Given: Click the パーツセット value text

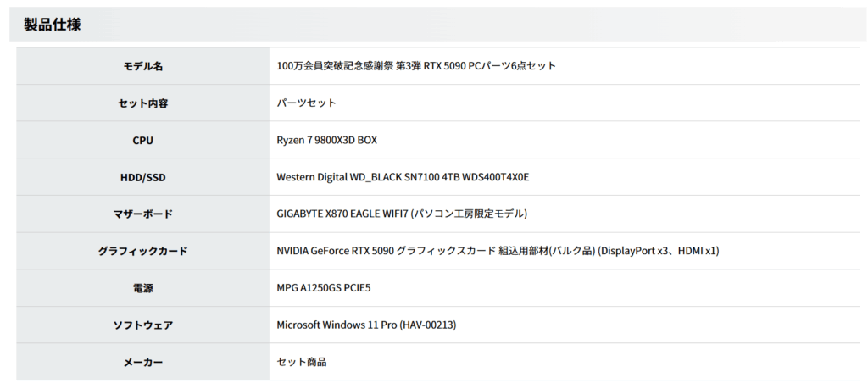Looking at the screenshot, I should [x=306, y=103].
